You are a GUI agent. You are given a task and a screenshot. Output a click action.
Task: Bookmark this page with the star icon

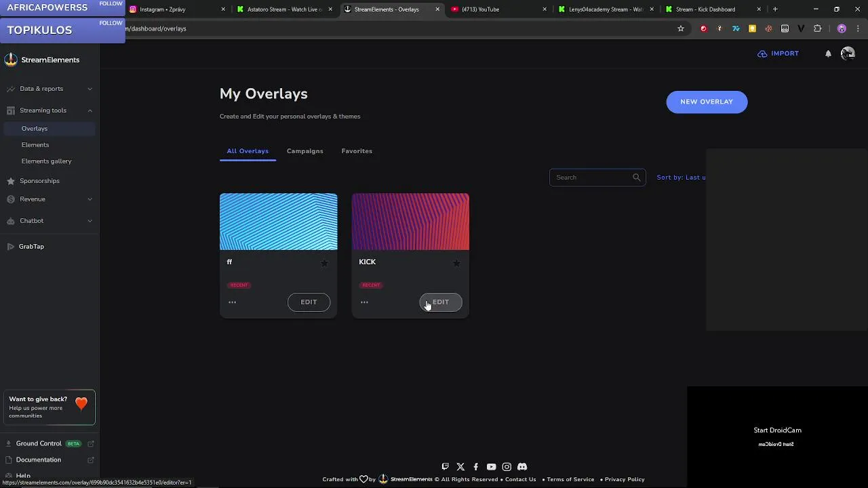(x=681, y=28)
